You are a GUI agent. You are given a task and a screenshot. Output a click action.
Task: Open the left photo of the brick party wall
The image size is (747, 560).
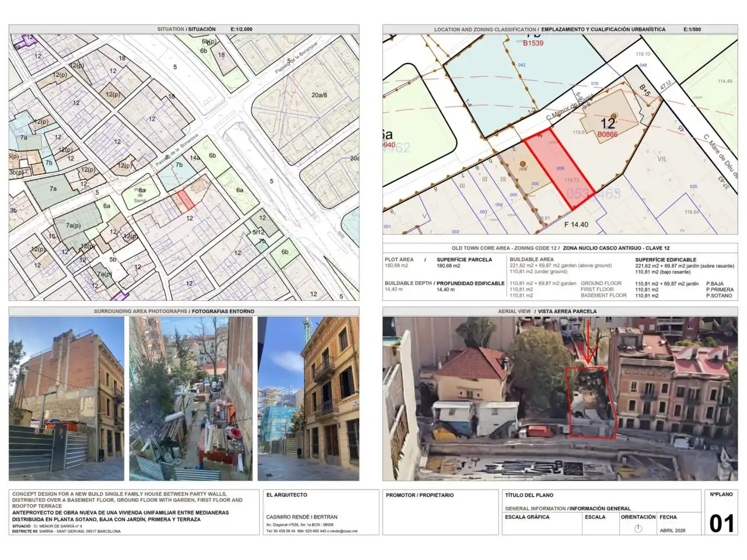[x=67, y=399]
